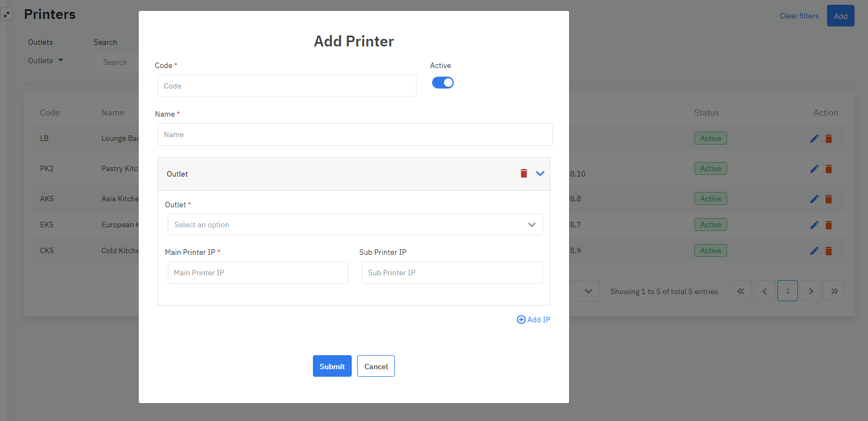Screen dimensions: 868x421
Task: Focus the Main Printer IP field
Action: tap(258, 273)
